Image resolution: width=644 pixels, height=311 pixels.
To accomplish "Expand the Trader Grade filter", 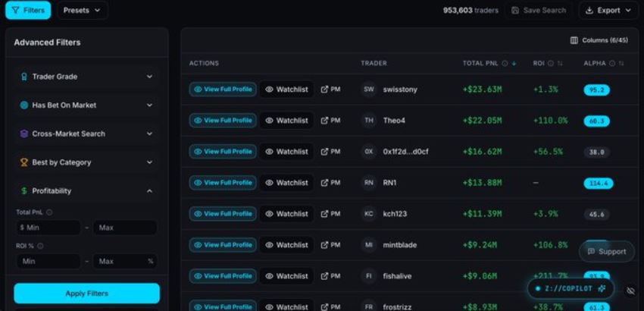I will pyautogui.click(x=86, y=77).
